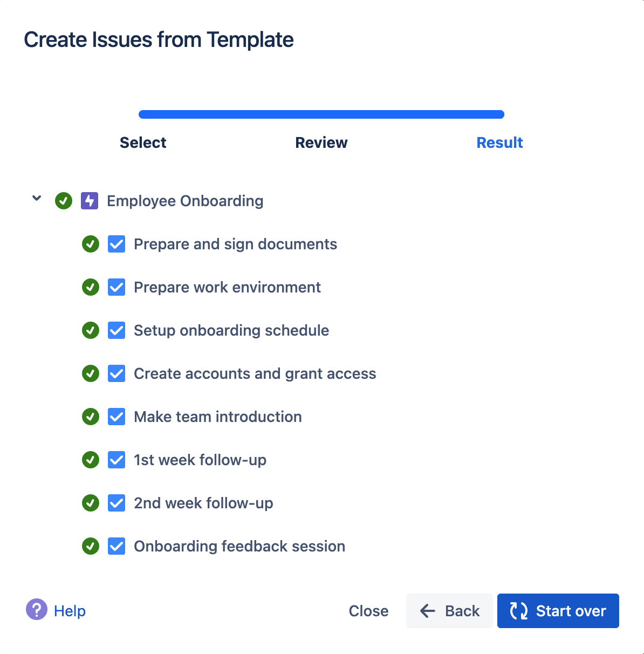Viewport: 644px width, 654px height.
Task: Click the purple Help question mark icon
Action: [x=36, y=610]
